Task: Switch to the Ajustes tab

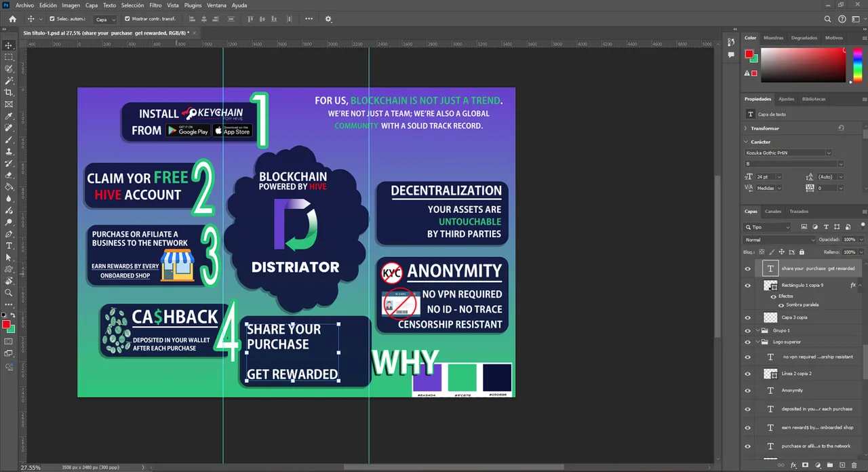Action: click(x=786, y=99)
